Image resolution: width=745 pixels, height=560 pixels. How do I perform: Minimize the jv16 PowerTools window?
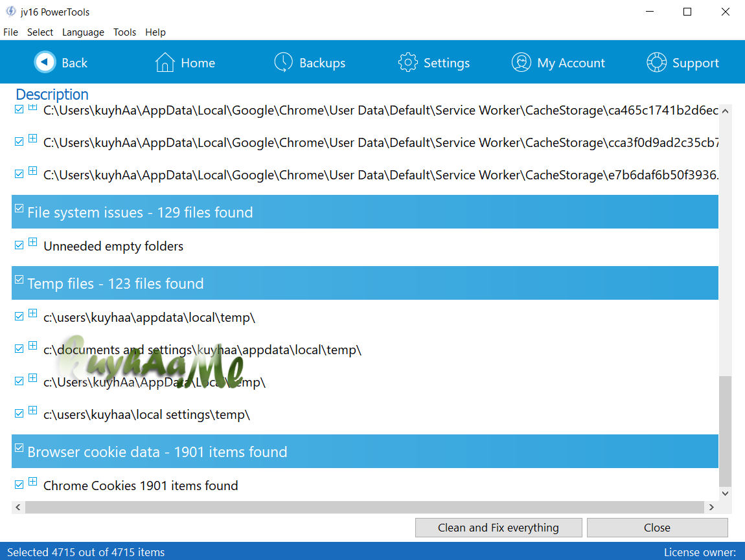(650, 12)
